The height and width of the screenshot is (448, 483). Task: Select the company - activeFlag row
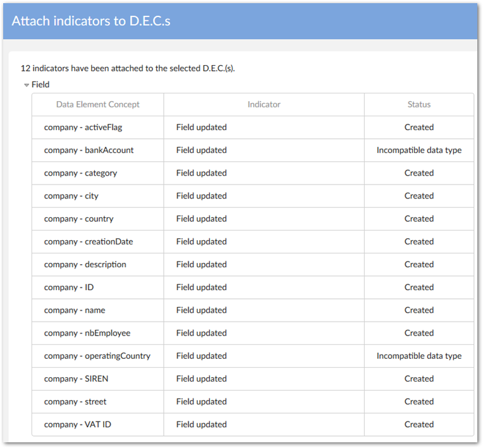(x=83, y=127)
